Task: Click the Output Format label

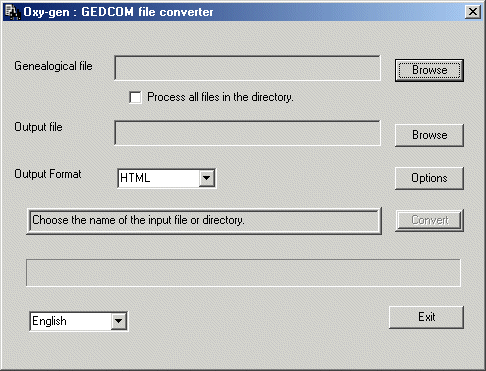Action: (48, 174)
